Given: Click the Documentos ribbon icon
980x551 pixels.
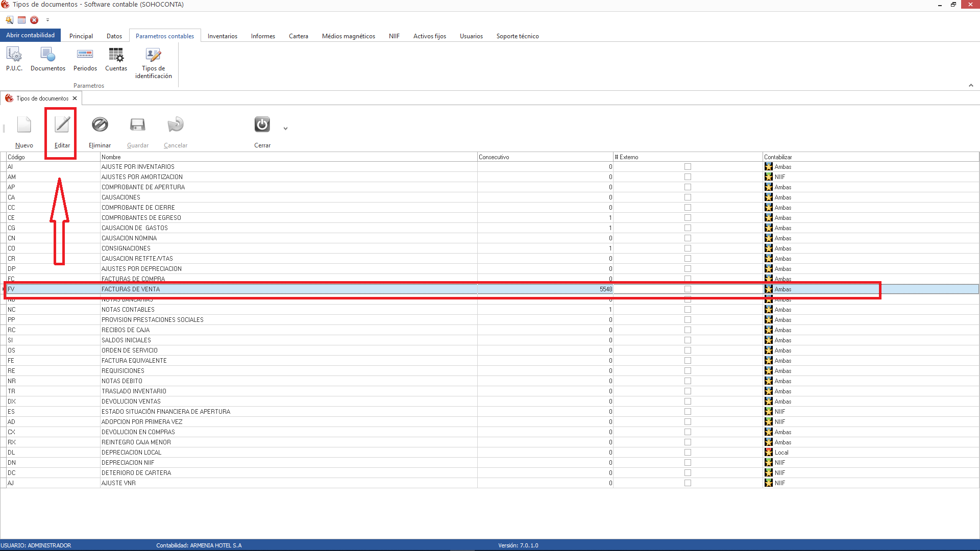Looking at the screenshot, I should pos(48,55).
